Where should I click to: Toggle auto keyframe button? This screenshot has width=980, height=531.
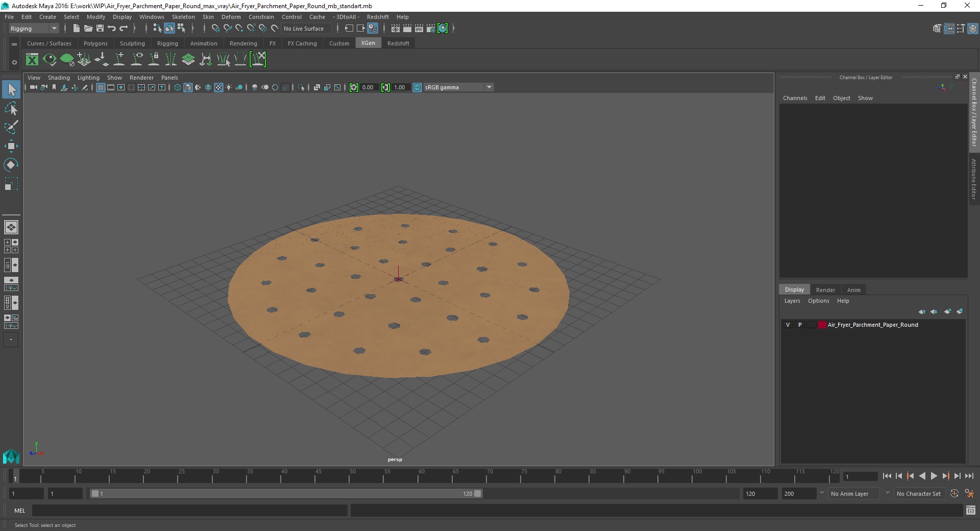click(x=954, y=494)
